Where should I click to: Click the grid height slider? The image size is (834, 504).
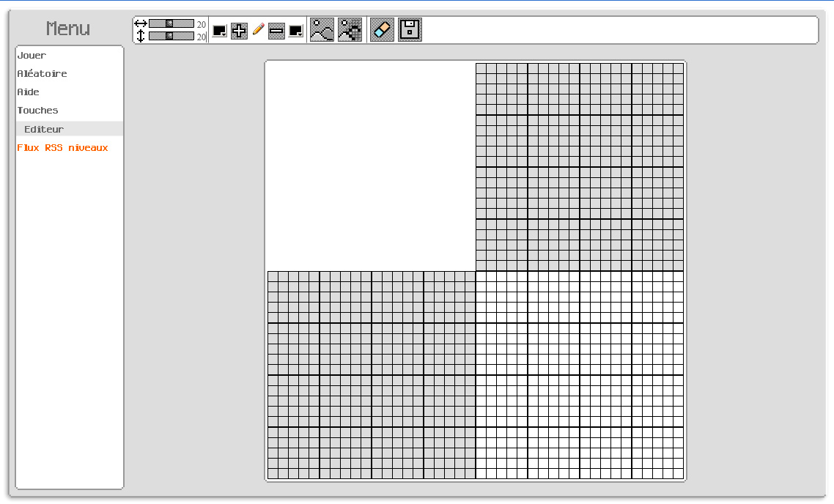(171, 36)
